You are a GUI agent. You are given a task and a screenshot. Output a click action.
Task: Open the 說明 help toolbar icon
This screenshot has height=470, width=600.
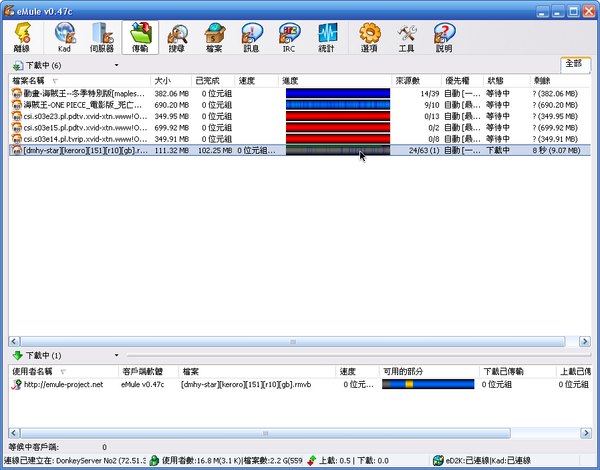444,38
